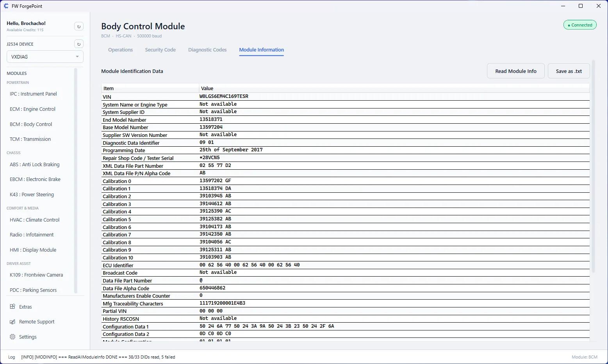This screenshot has width=608, height=364.
Task: Click the Manufacturers Enable Counter row label
Action: [x=136, y=296]
